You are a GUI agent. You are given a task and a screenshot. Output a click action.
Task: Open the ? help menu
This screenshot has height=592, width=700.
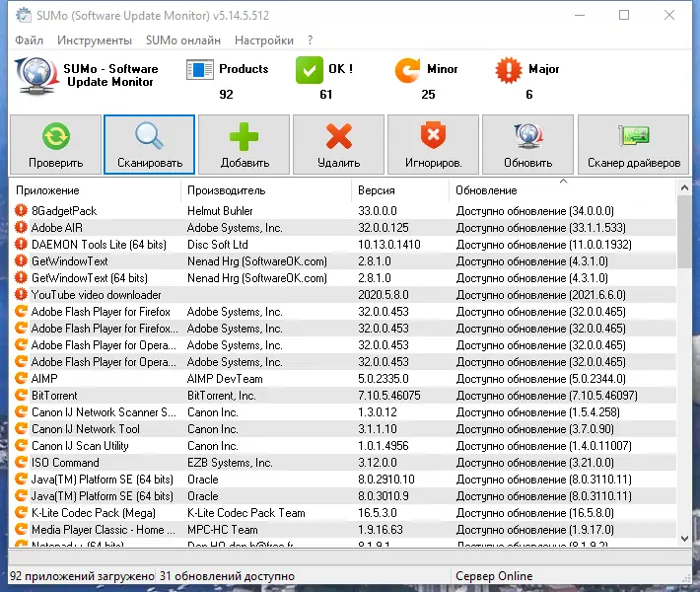(x=311, y=40)
